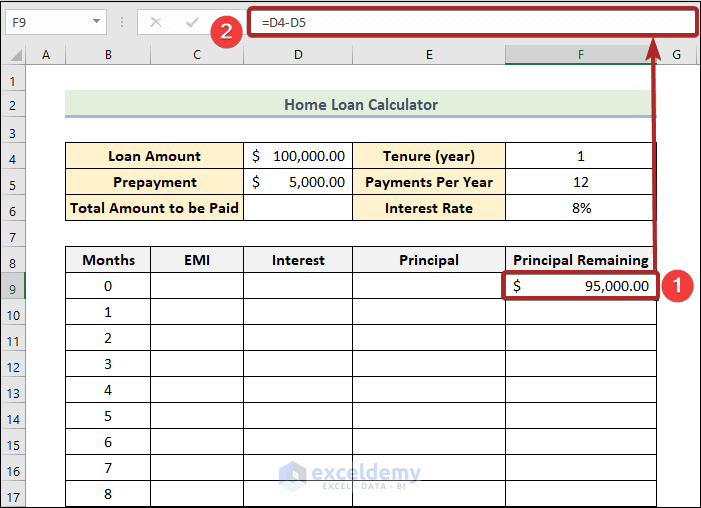Click the Name Box showing F9
Viewport: 701px width, 508px height.
click(56, 22)
